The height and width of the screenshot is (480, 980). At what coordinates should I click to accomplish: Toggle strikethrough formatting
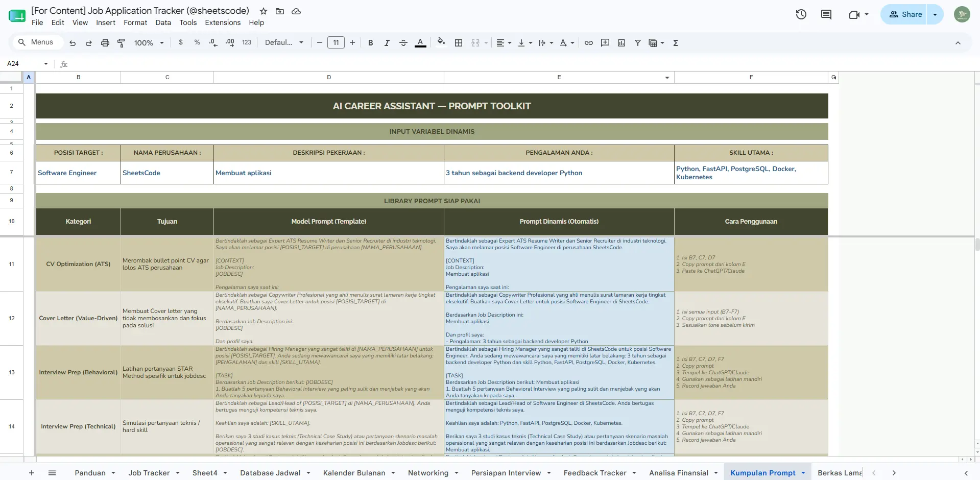tap(403, 43)
